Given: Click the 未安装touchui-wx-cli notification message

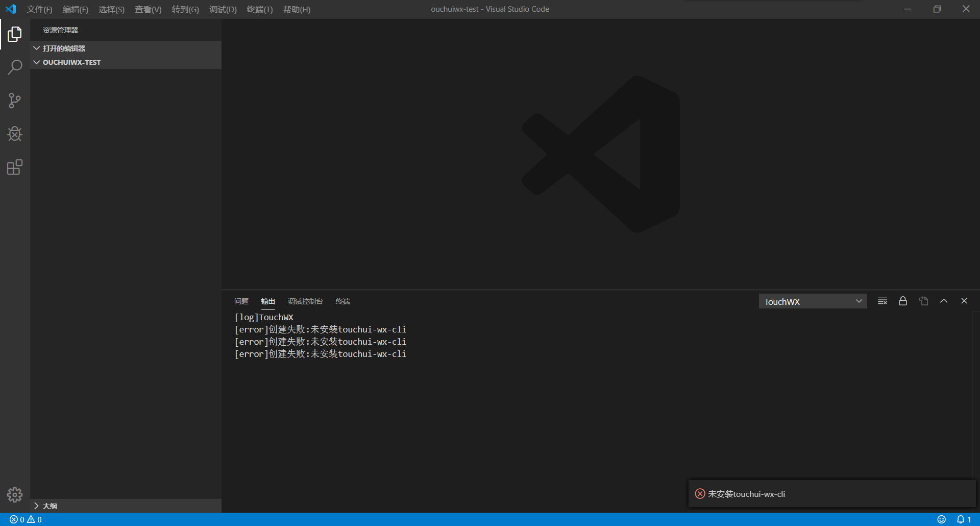Looking at the screenshot, I should click(x=746, y=494).
